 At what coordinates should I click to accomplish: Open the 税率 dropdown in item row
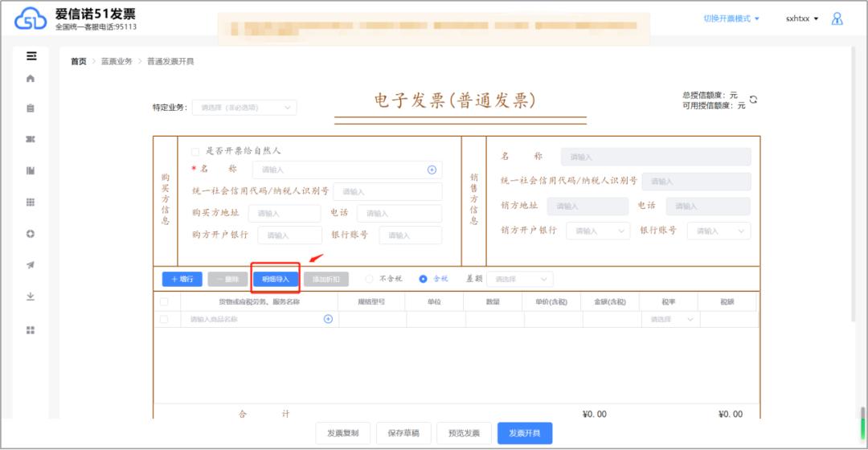(671, 319)
